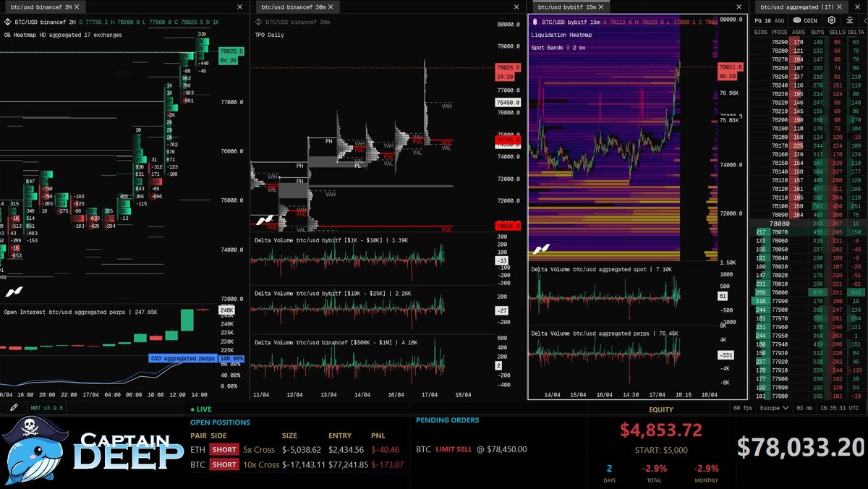Click the 248K open interest value tag

[226, 312]
